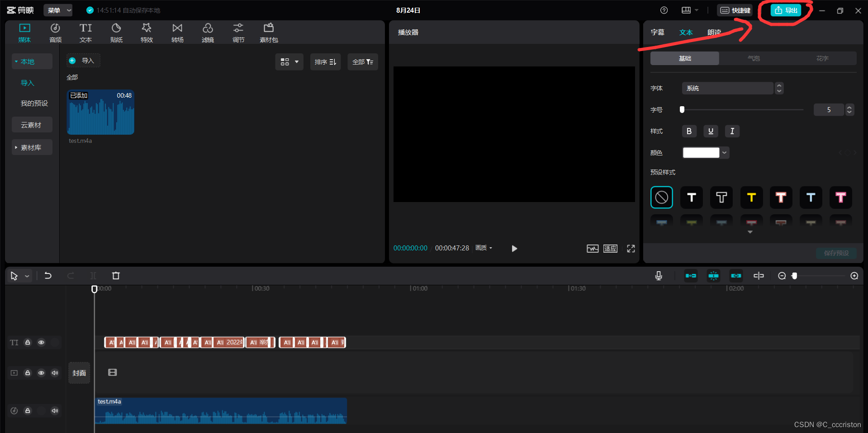Image resolution: width=868 pixels, height=433 pixels.
Task: Toggle clip linkage in timeline
Action: [736, 276]
